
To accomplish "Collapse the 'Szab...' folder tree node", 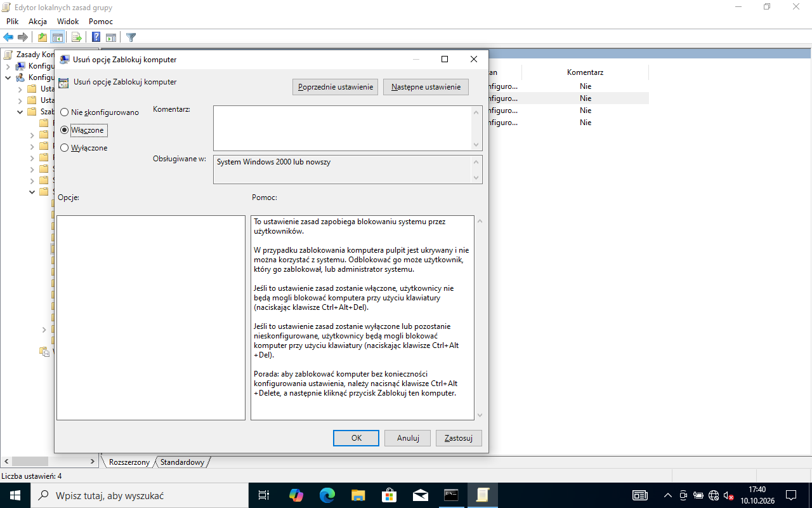I will pos(20,112).
